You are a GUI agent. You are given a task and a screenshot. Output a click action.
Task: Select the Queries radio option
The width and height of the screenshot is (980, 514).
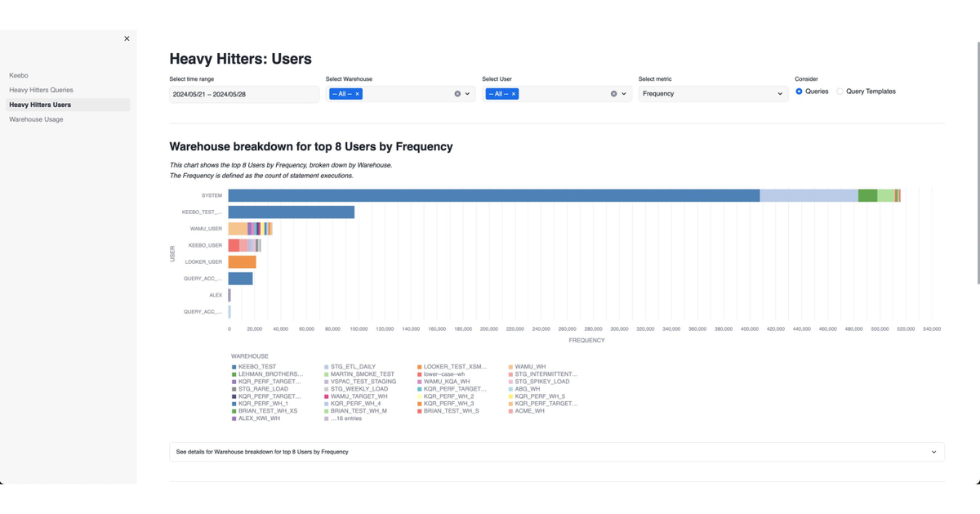click(x=799, y=92)
